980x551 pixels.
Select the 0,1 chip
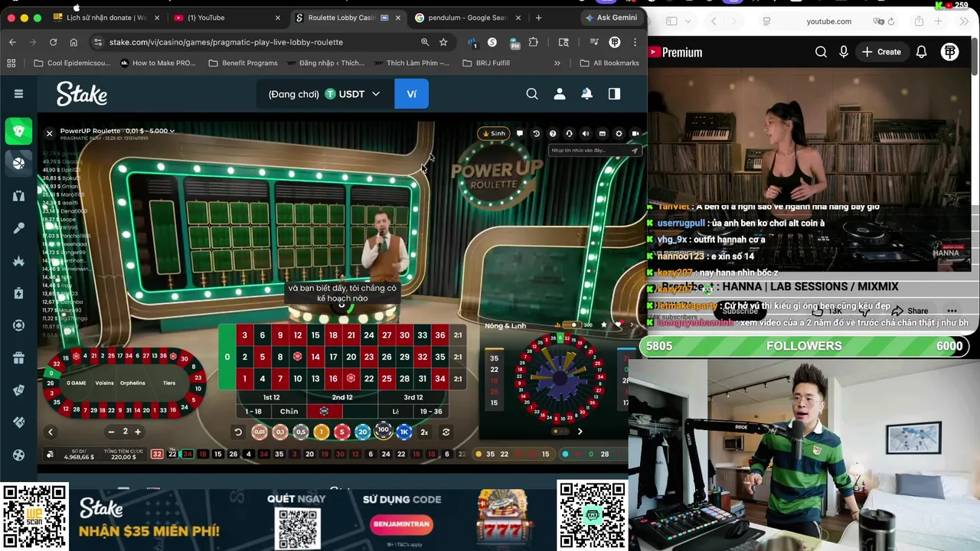[280, 432]
